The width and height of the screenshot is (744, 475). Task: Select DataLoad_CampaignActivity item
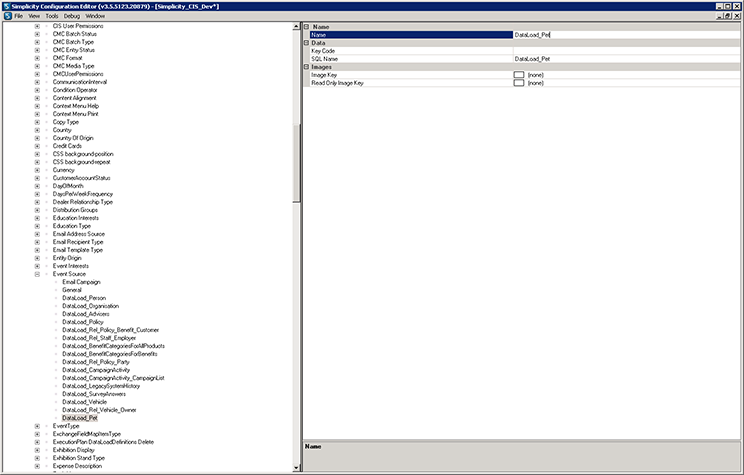pyautogui.click(x=96, y=370)
